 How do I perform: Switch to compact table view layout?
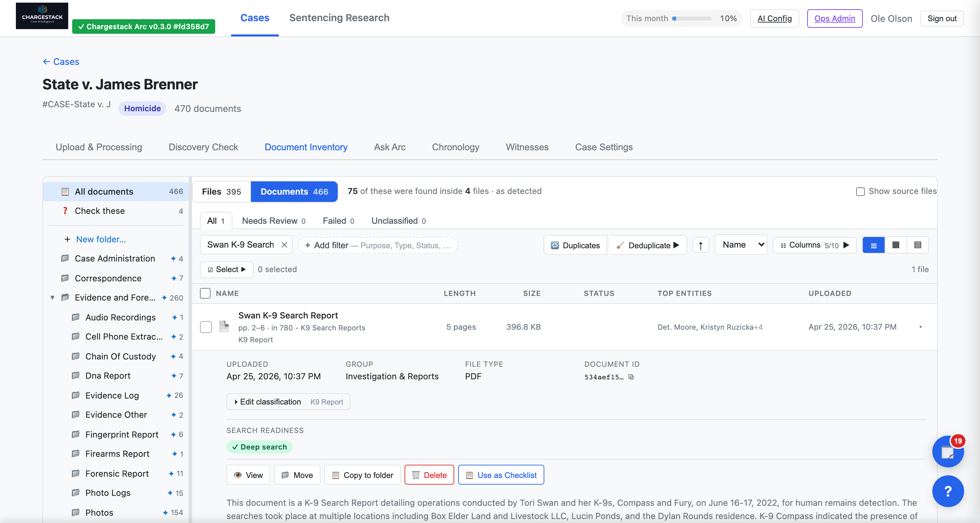(917, 245)
